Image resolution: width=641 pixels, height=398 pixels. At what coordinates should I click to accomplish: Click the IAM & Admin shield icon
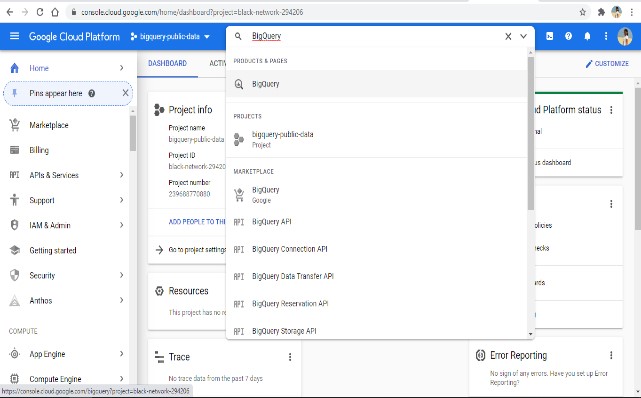click(x=14, y=225)
